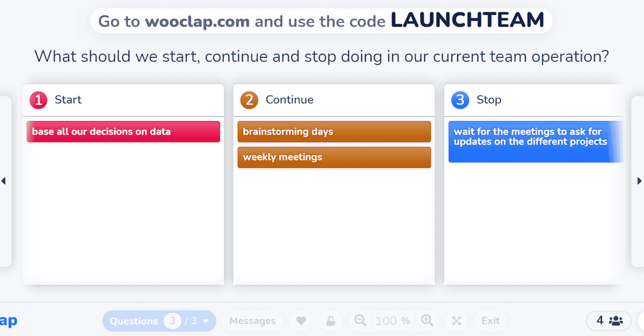Select the 'base all our decisions on data' card
The width and height of the screenshot is (644, 336).
click(x=123, y=132)
